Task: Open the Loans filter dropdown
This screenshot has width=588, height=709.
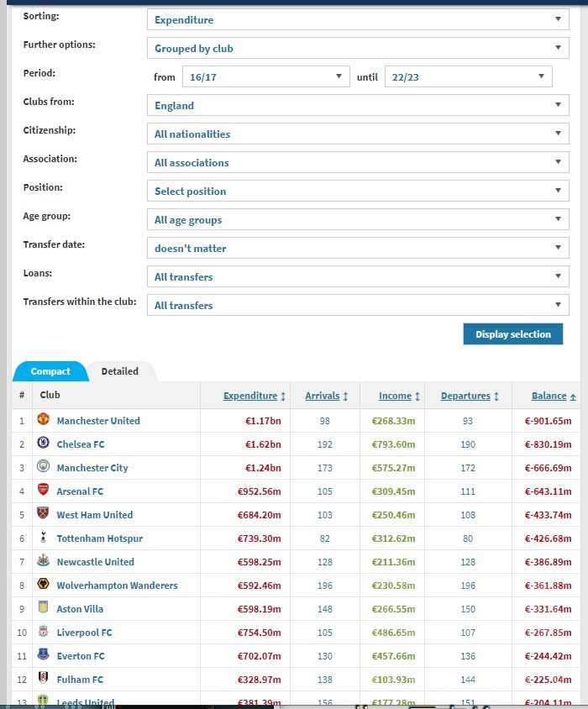Action: tap(358, 277)
